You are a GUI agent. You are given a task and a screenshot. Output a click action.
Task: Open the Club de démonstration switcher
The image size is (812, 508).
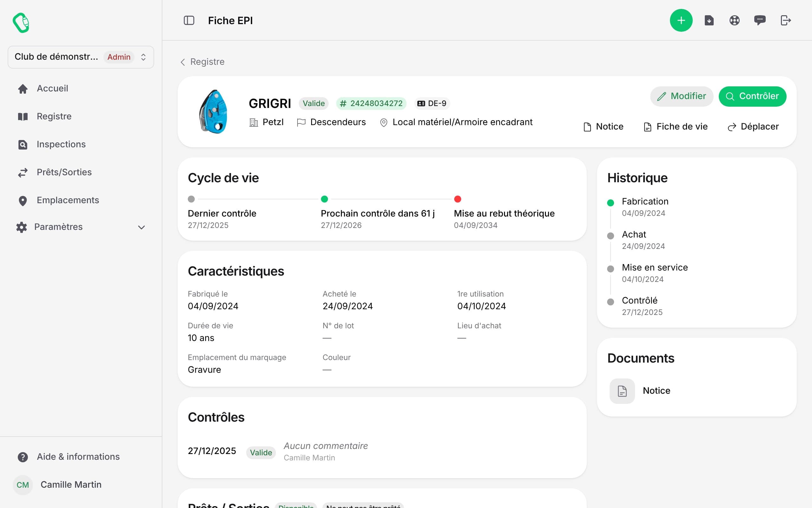[x=81, y=57]
